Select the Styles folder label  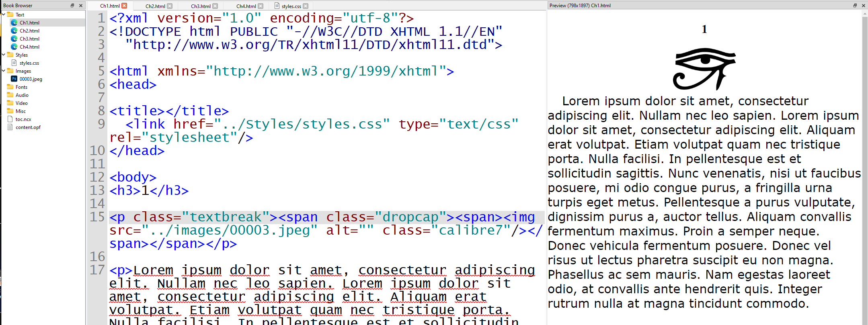[x=22, y=55]
